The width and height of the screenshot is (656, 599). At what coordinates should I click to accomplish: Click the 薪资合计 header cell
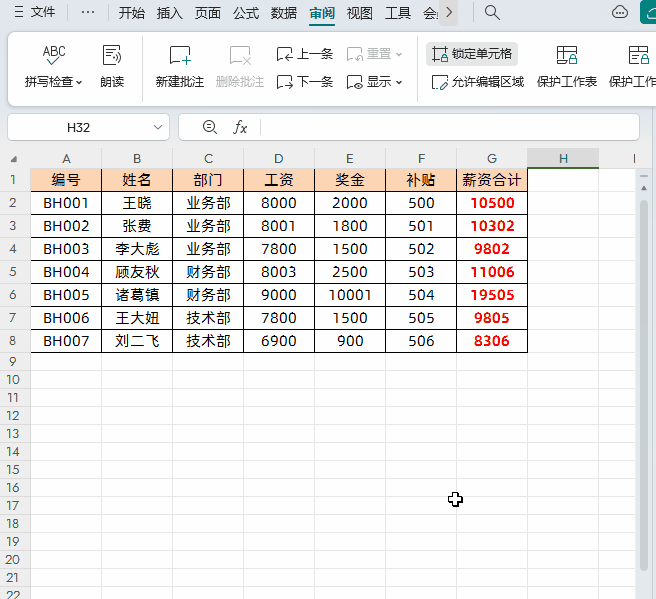tap(492, 180)
